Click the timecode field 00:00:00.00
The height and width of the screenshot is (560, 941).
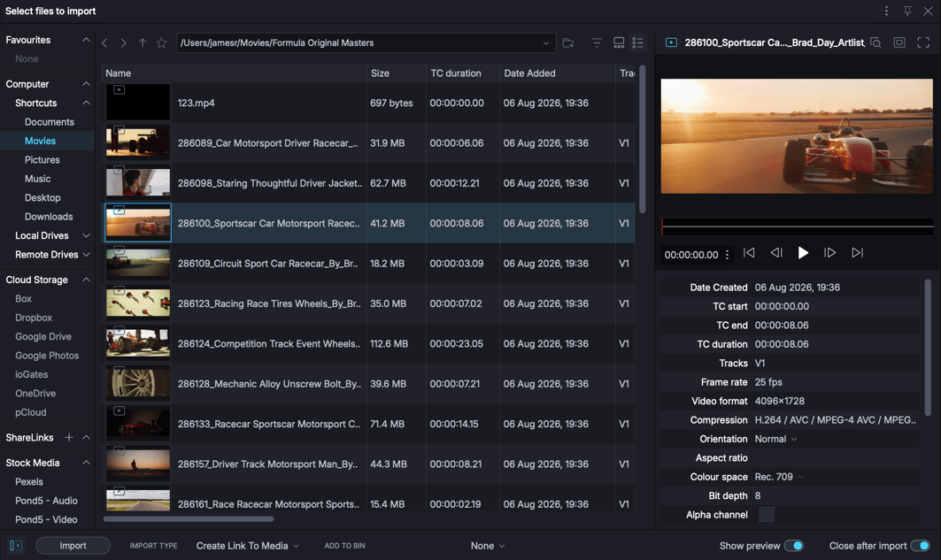coord(690,255)
